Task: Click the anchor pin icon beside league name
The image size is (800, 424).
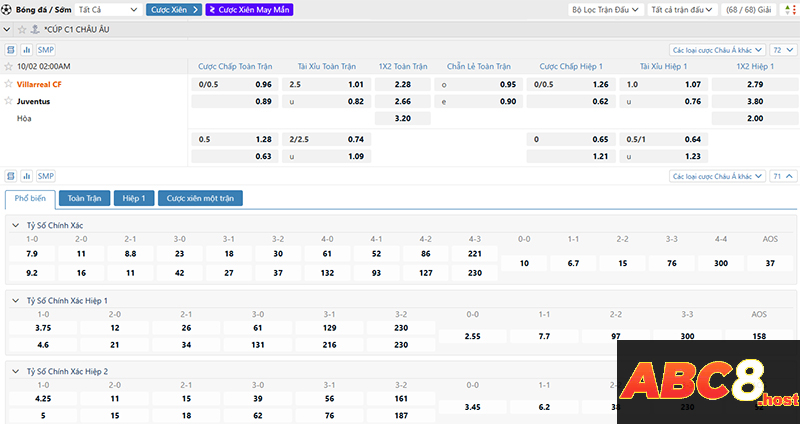Action: click(36, 29)
